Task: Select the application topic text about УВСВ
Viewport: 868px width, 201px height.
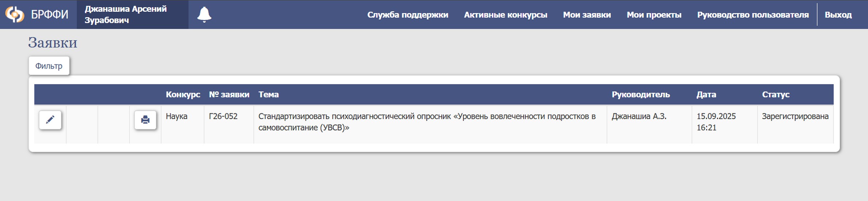Action: point(427,122)
